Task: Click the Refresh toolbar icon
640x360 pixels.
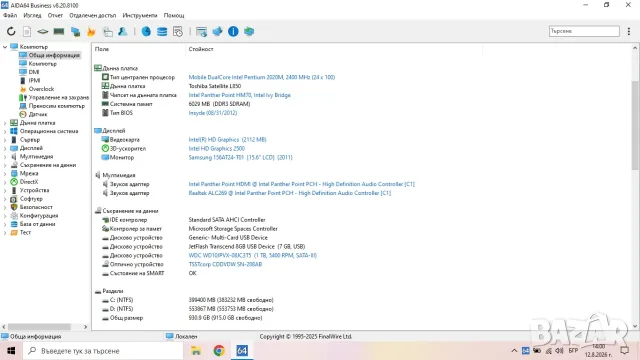Action: (11, 31)
